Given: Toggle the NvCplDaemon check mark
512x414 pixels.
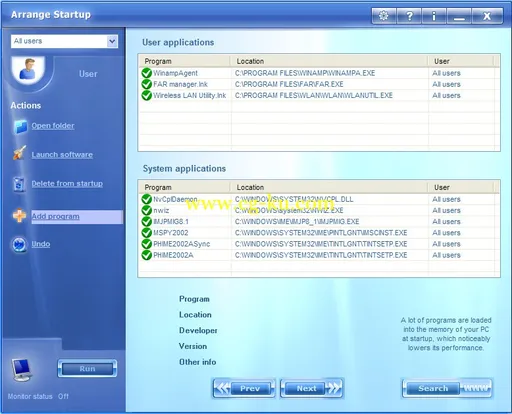Looking at the screenshot, I should pos(147,199).
